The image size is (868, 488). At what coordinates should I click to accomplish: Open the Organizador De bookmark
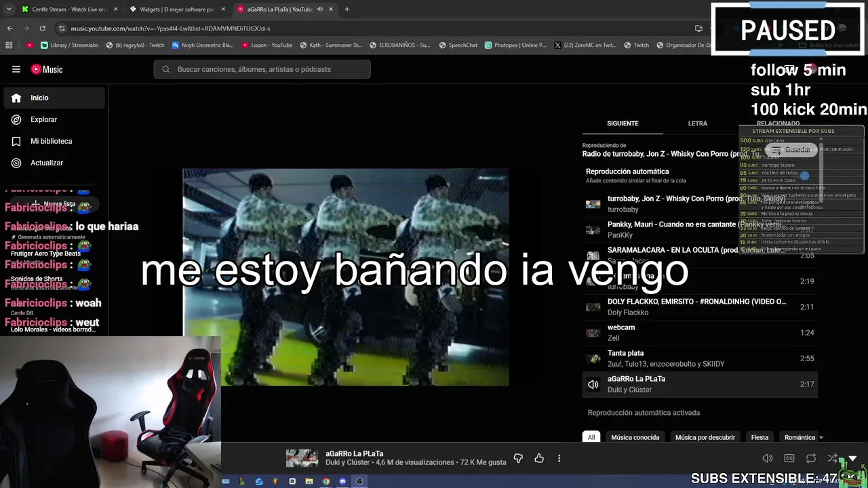pos(684,45)
